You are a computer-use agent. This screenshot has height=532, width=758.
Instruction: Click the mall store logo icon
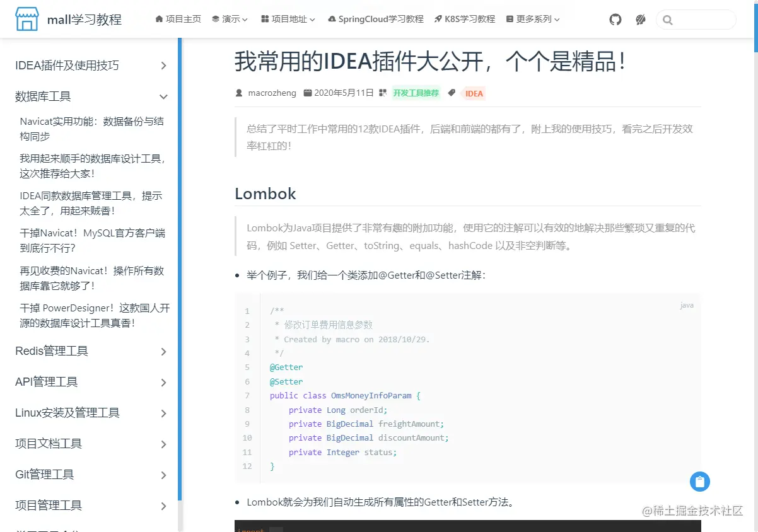pyautogui.click(x=27, y=20)
